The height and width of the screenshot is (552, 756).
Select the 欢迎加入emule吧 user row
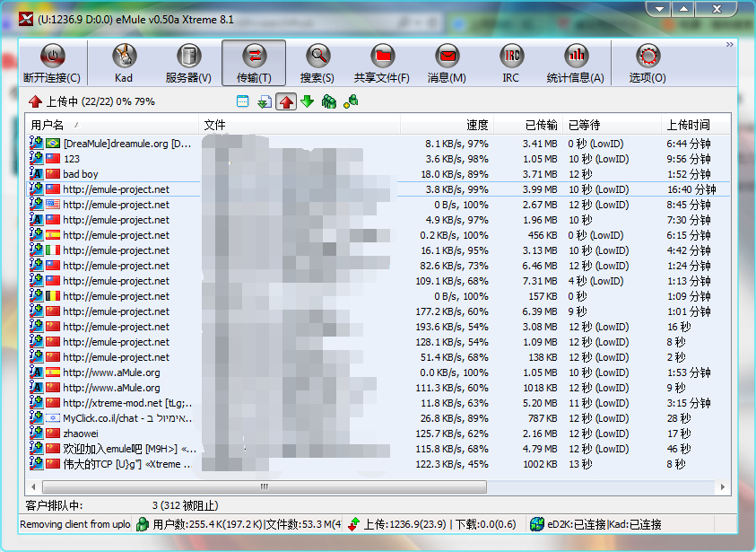point(378,449)
